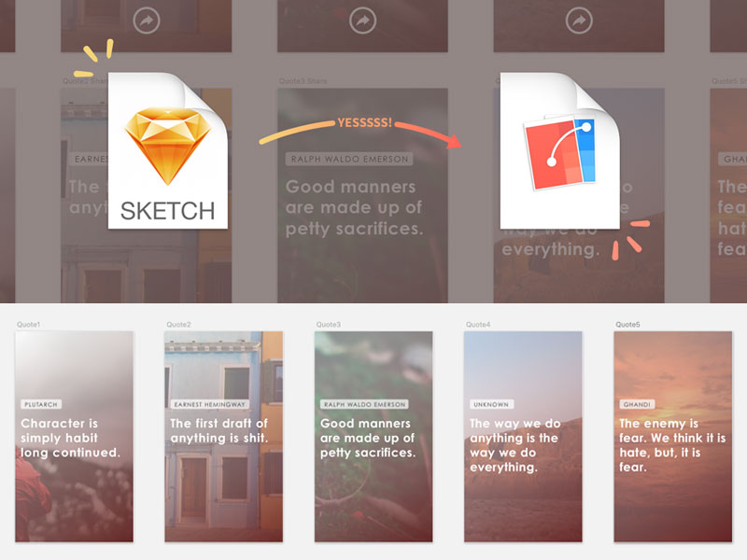Click the Quote1 artboard label
The image size is (747, 560).
point(29,324)
